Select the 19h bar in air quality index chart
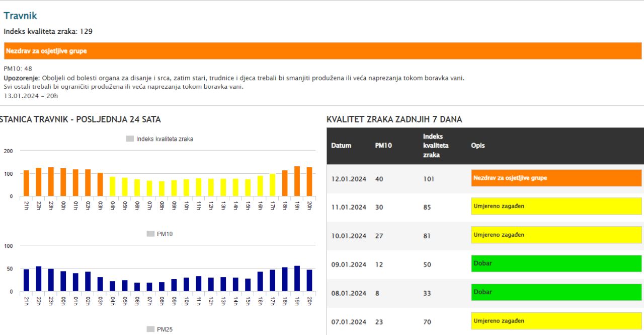The height and width of the screenshot is (335, 644). click(297, 181)
